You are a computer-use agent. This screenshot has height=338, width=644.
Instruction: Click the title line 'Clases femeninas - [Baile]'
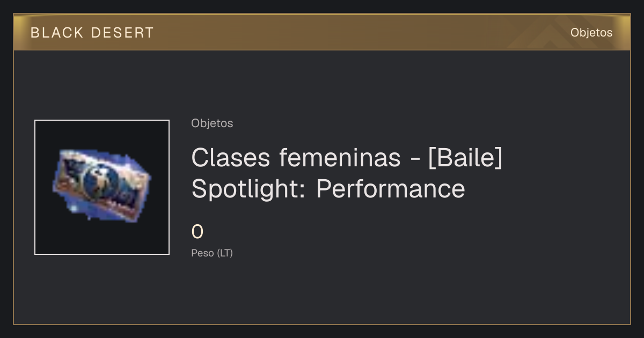pyautogui.click(x=347, y=158)
